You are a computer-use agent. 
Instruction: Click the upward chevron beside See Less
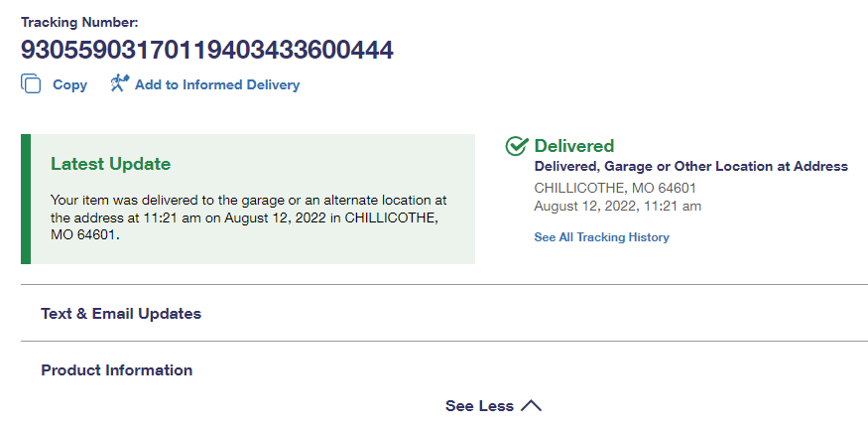click(x=532, y=405)
